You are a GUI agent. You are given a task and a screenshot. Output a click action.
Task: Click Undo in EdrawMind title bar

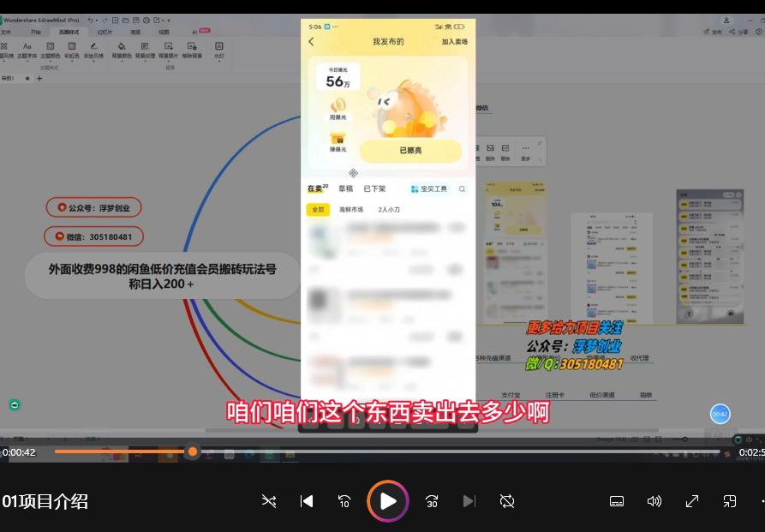coord(90,20)
